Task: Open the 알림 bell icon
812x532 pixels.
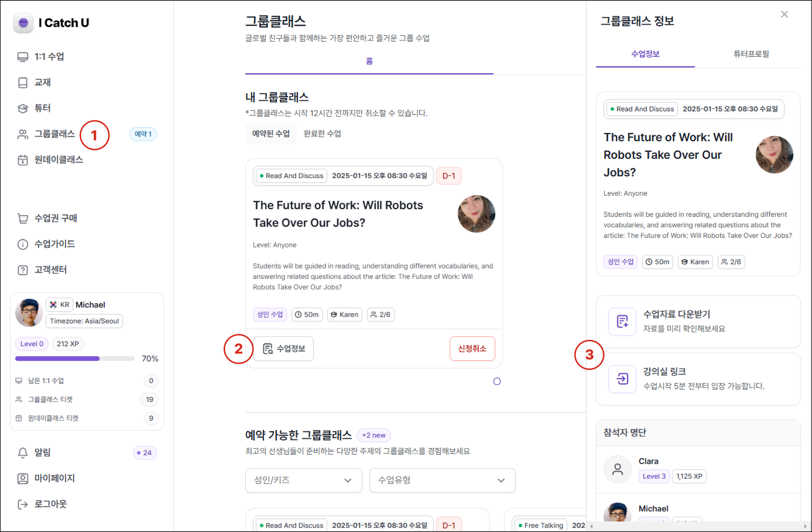Action: [23, 453]
